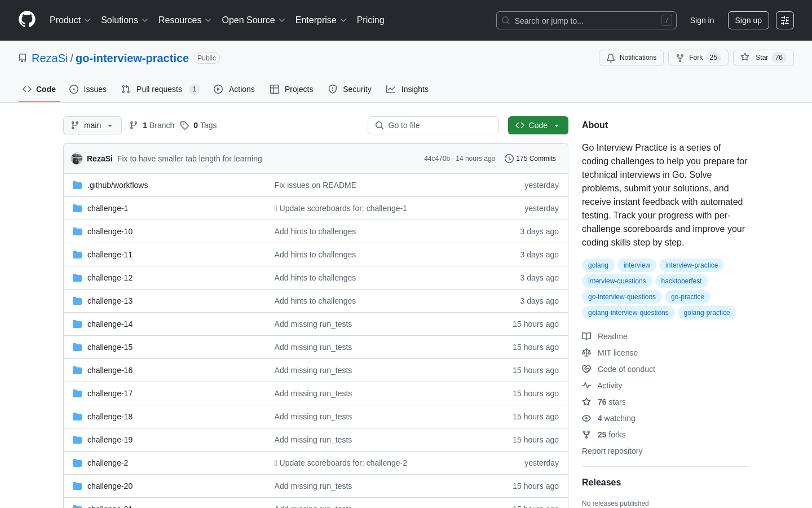Click the folder icon for challenge-14
This screenshot has width=812, height=508.
pos(77,324)
